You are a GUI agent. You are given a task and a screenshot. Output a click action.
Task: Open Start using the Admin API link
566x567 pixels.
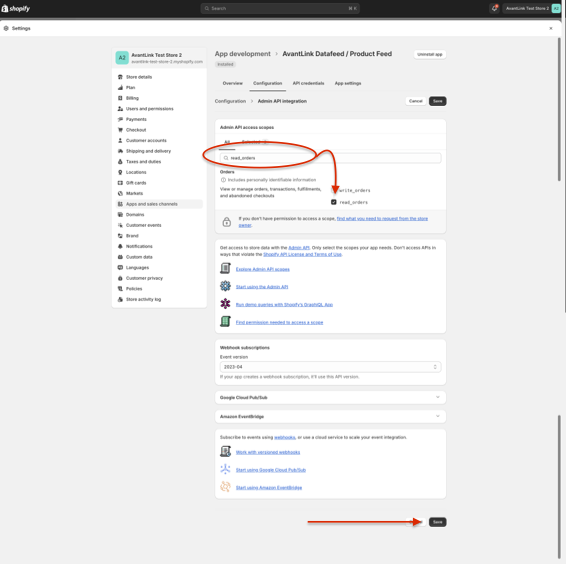coord(262,287)
